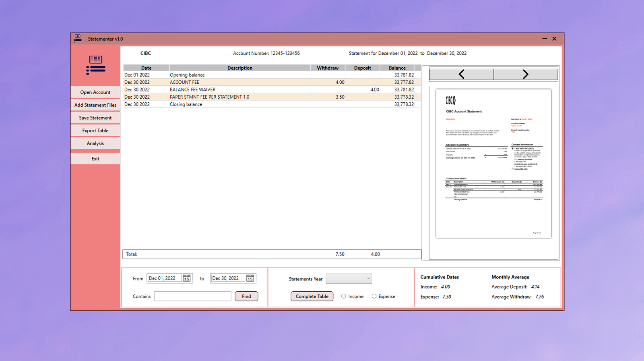Click the To date field

(228, 278)
